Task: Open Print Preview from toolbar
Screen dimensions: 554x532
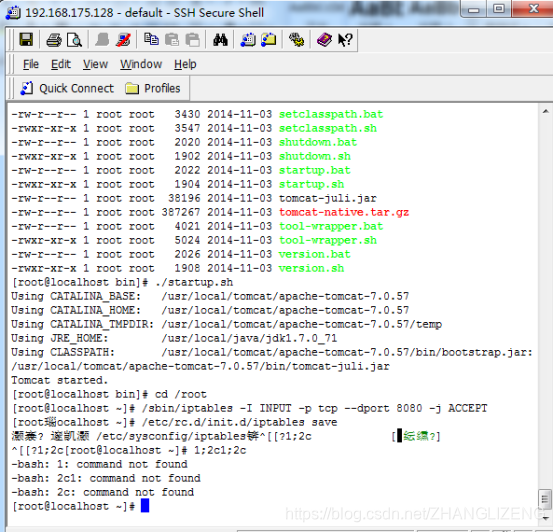Action: pyautogui.click(x=75, y=40)
